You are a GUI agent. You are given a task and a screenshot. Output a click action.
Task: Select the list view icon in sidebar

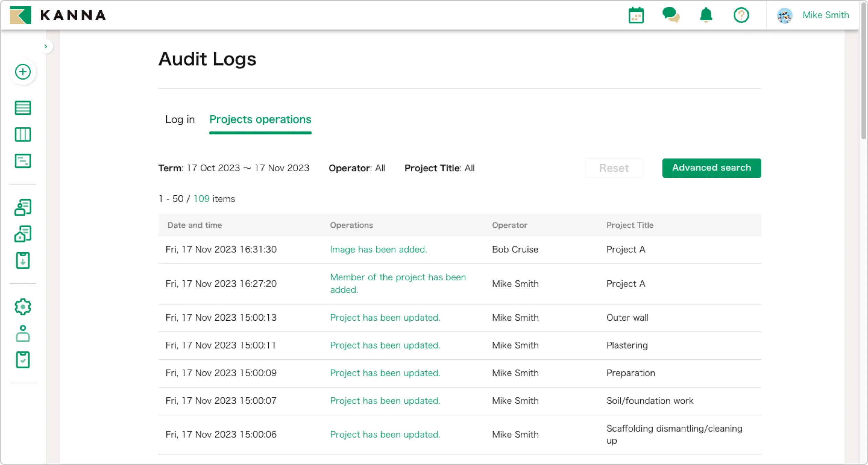pyautogui.click(x=23, y=108)
